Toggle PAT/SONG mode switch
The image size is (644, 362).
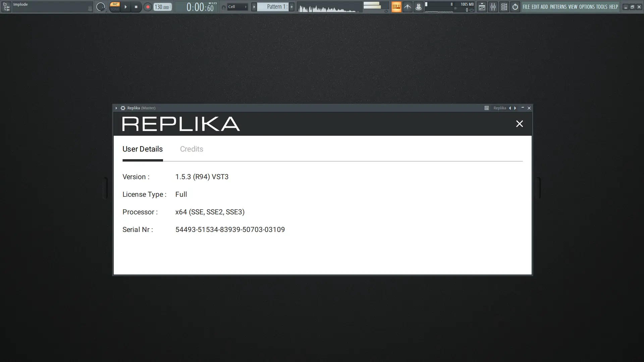(115, 7)
